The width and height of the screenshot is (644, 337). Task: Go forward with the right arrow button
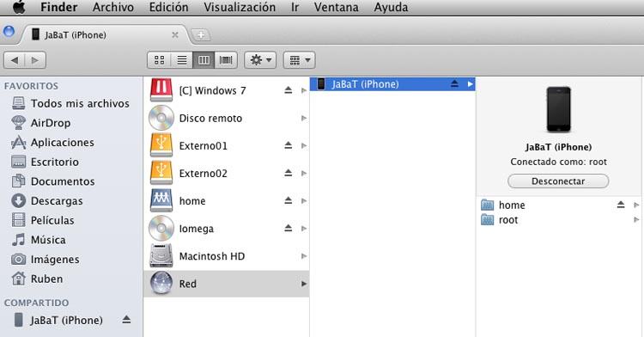click(x=35, y=60)
